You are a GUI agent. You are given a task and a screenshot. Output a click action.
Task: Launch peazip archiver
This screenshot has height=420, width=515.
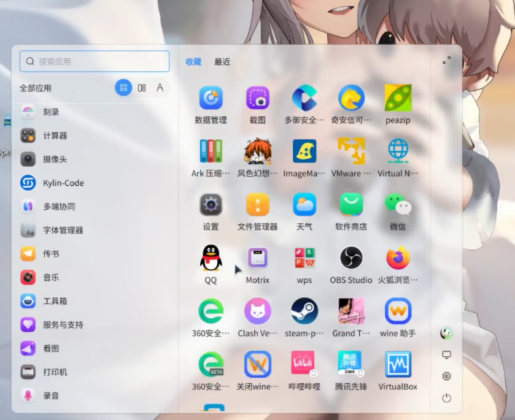point(398,97)
